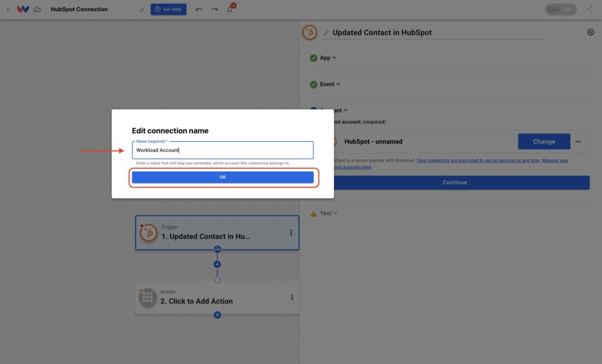Screen dimensions: 602x364
Task: Add a step with the plus below the action
Action: coord(218,315)
